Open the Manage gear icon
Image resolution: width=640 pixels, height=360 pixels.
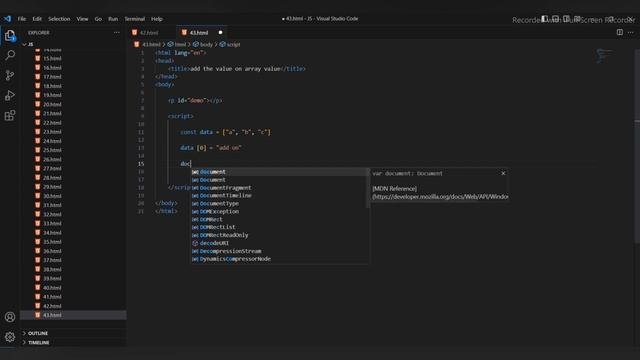[x=10, y=337]
